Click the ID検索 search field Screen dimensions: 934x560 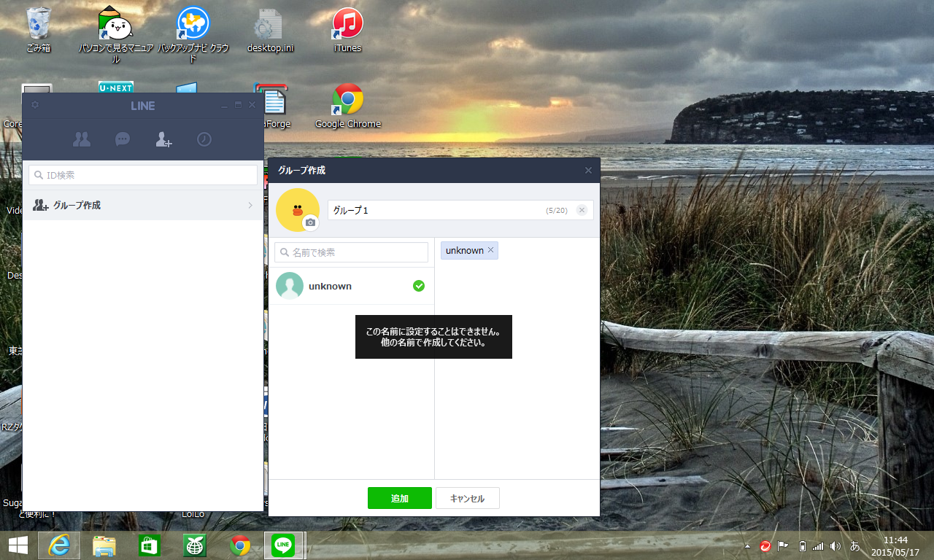pos(143,175)
